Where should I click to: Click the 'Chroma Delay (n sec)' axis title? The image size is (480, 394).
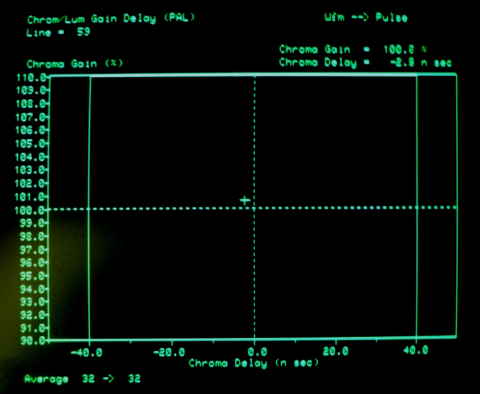[254, 363]
